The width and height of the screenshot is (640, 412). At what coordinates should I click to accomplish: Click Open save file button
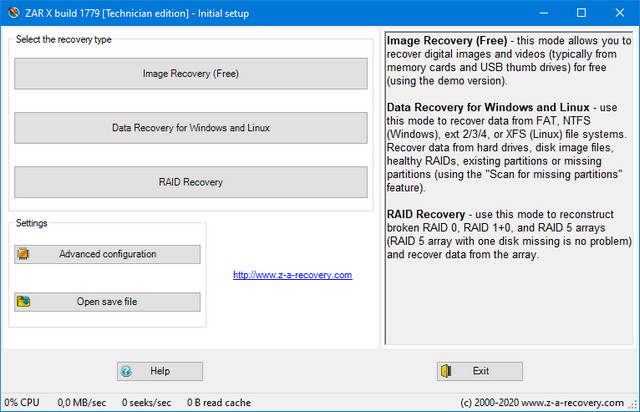tap(107, 302)
